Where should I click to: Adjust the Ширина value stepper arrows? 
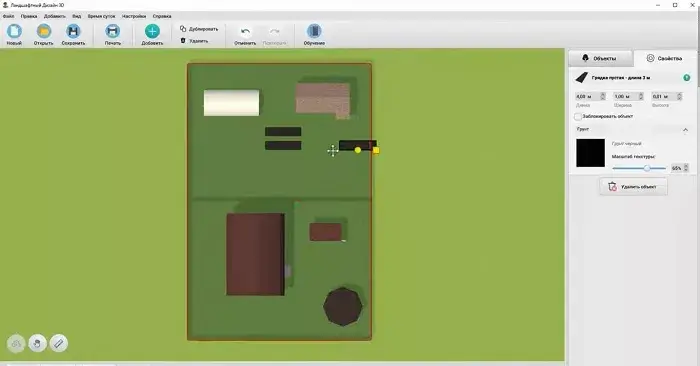(x=641, y=96)
